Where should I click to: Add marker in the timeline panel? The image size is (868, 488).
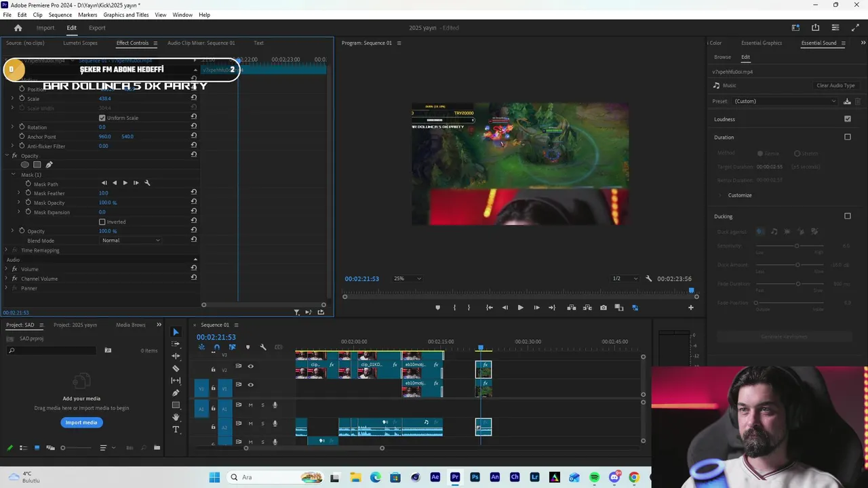point(248,347)
